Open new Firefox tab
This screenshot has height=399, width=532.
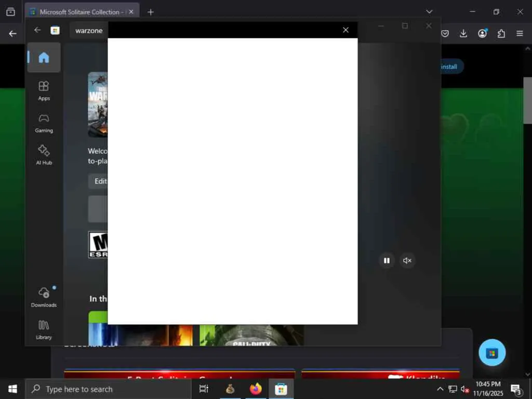coord(151,12)
